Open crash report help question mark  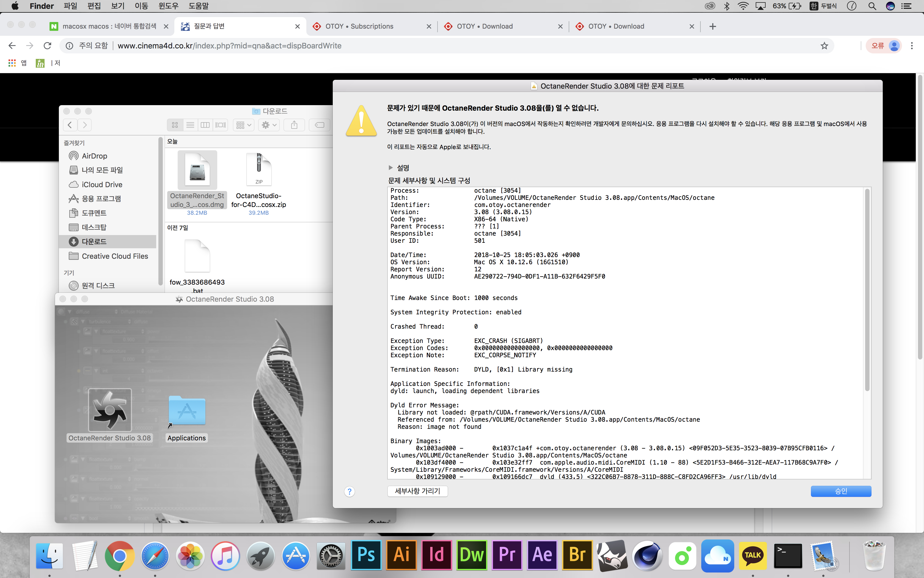(x=349, y=492)
